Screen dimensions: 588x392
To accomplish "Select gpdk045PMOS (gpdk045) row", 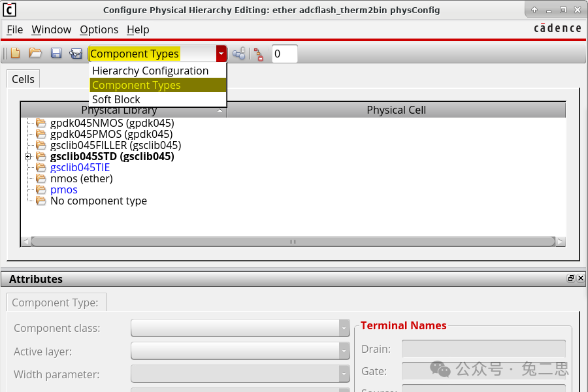I will pyautogui.click(x=111, y=135).
